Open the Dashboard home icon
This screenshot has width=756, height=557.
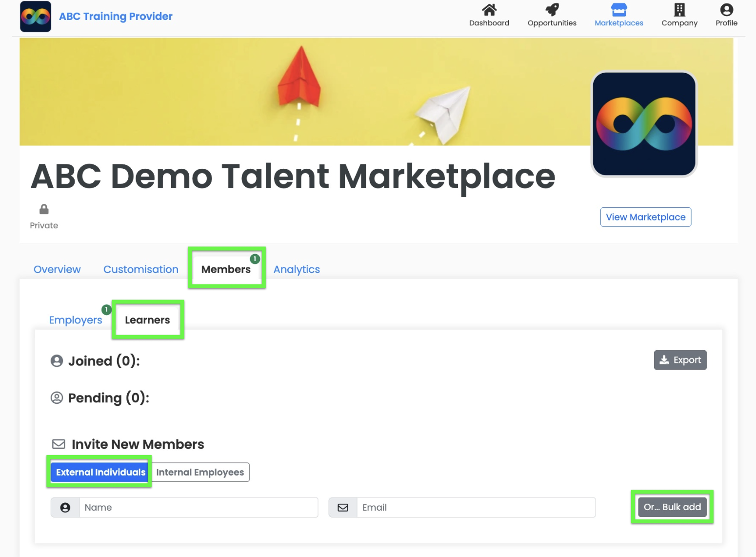489,10
